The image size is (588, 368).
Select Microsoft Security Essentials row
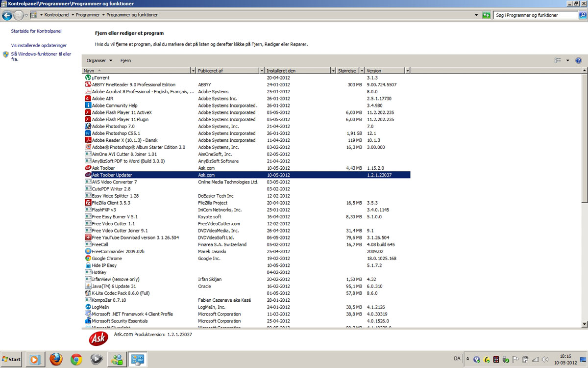pos(247,321)
